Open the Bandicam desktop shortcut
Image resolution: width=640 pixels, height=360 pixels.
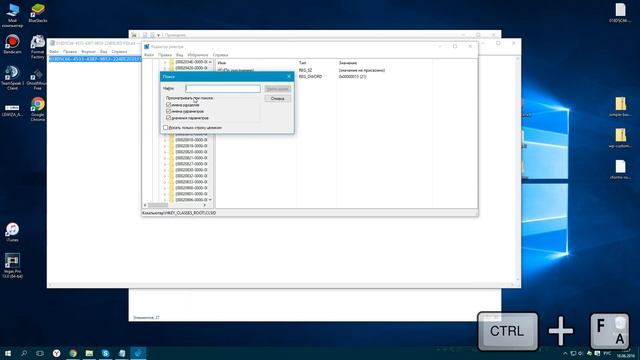pyautogui.click(x=12, y=44)
